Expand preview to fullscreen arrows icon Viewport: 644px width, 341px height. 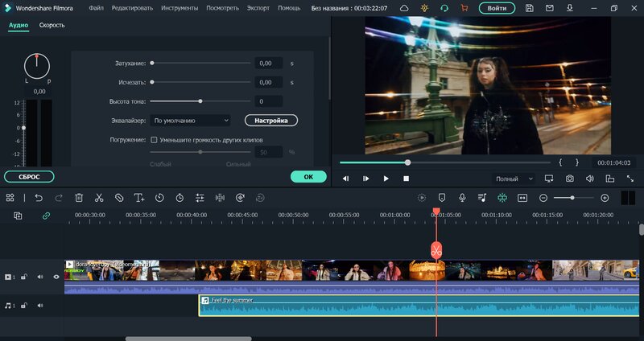(x=630, y=179)
